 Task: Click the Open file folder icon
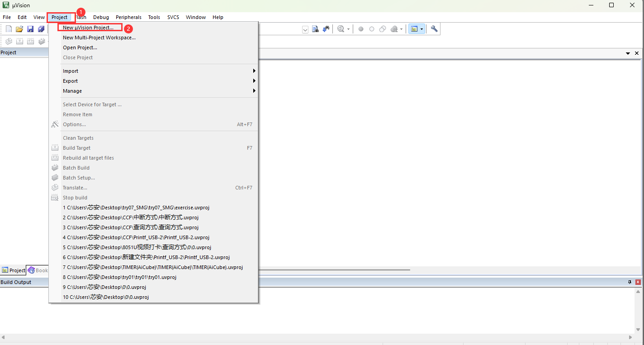[19, 29]
